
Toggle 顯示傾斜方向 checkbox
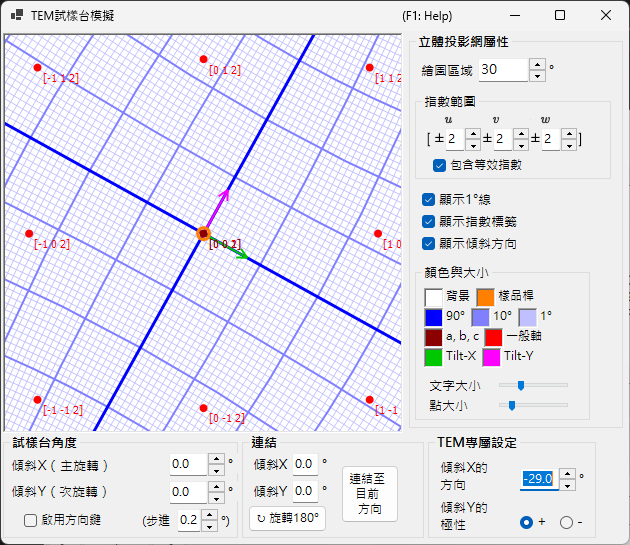pos(428,244)
